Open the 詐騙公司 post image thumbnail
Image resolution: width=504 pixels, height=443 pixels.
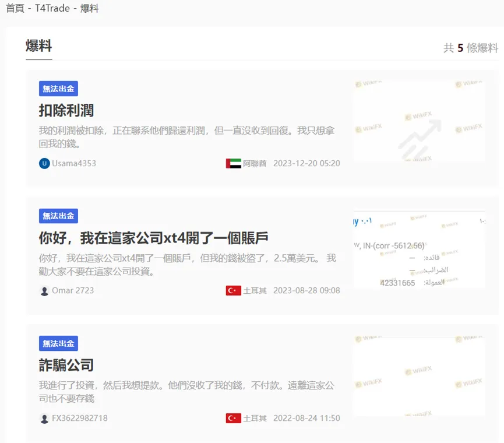419,376
